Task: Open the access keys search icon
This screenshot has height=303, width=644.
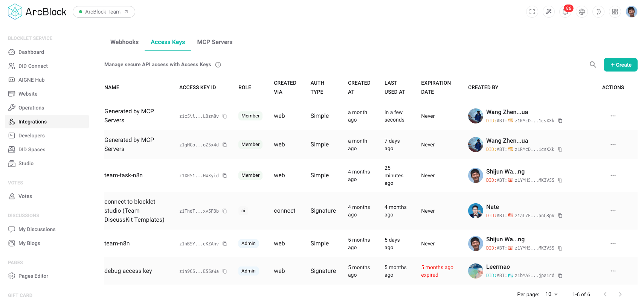Action: (x=593, y=65)
